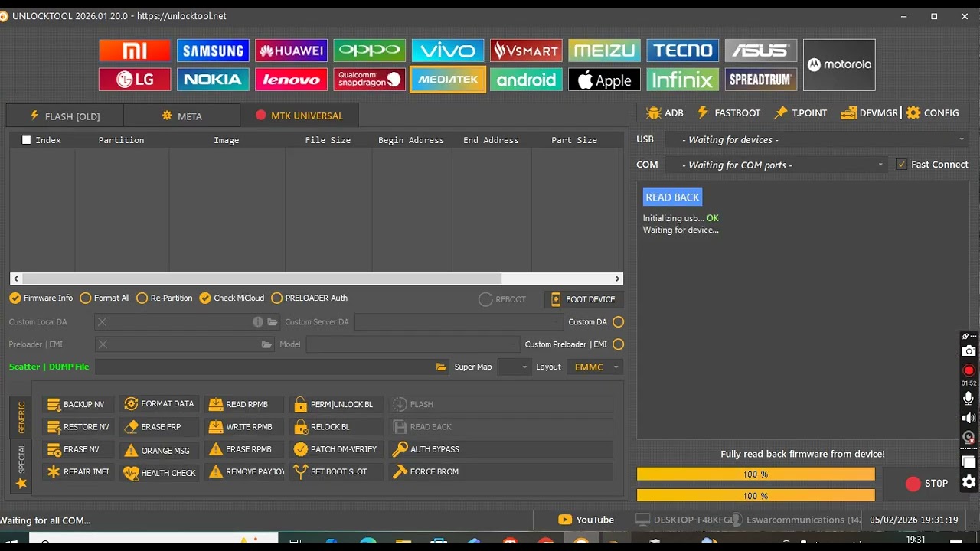
Task: Open DEVMGR device manager
Action: click(x=869, y=113)
